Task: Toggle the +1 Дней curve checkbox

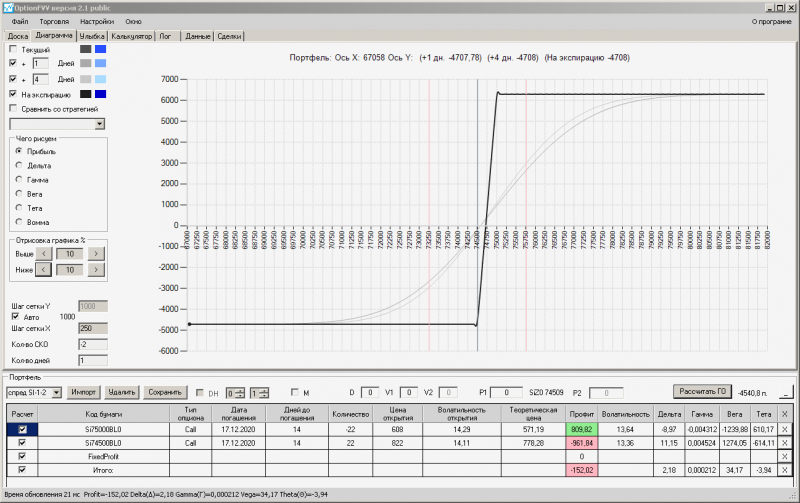Action: (13, 63)
